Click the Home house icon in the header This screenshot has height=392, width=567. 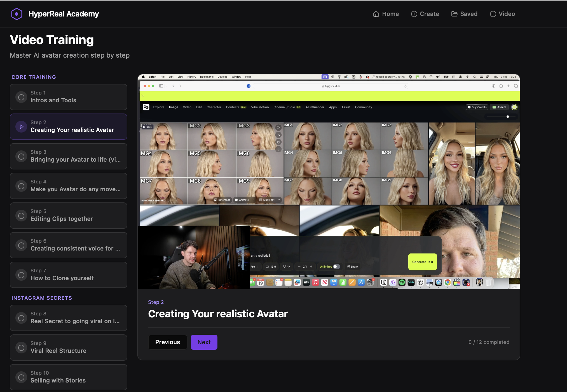tap(376, 14)
